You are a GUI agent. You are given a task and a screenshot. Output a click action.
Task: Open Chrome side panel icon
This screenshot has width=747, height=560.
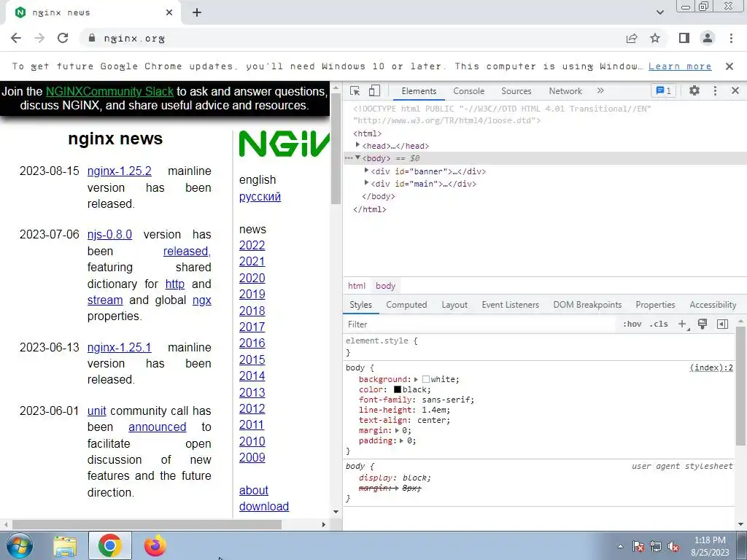(684, 38)
